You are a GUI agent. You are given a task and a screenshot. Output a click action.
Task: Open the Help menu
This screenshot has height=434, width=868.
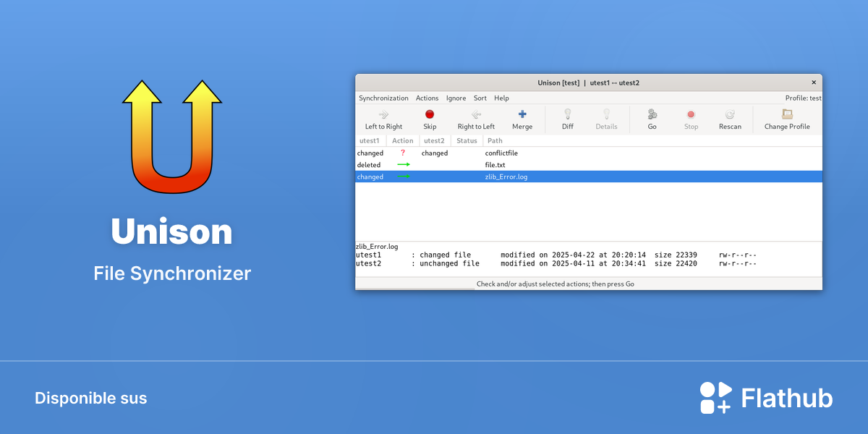[501, 98]
